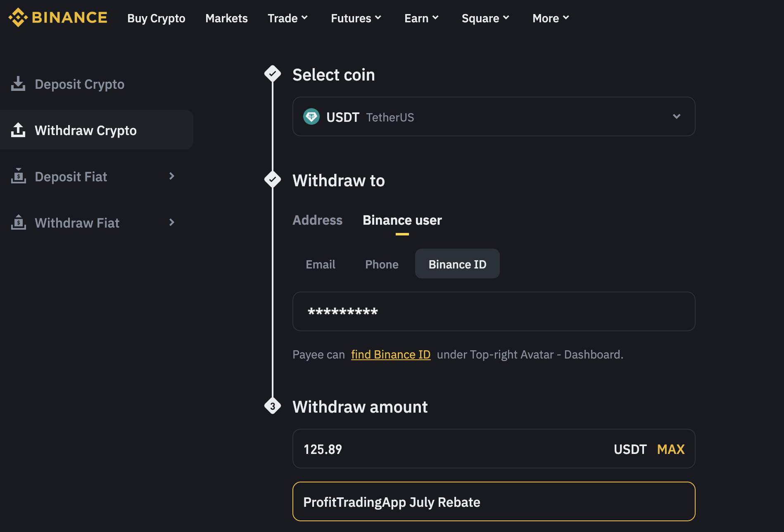Click the Binance logo in the header
The height and width of the screenshot is (532, 784).
(x=57, y=18)
